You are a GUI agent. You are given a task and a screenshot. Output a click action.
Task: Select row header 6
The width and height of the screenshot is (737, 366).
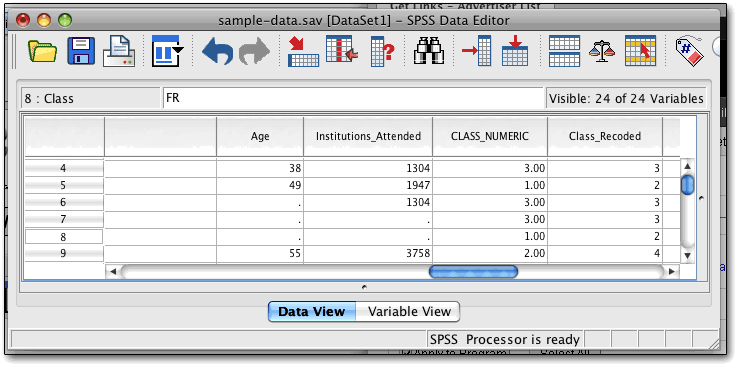pyautogui.click(x=63, y=202)
